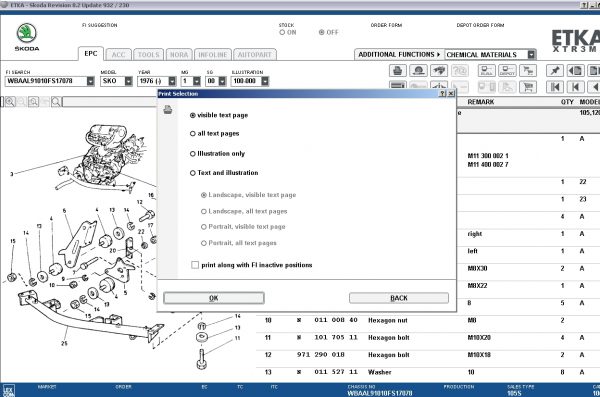The height and width of the screenshot is (397, 600).
Task: Open the AUTOPART tab
Action: [x=254, y=55]
